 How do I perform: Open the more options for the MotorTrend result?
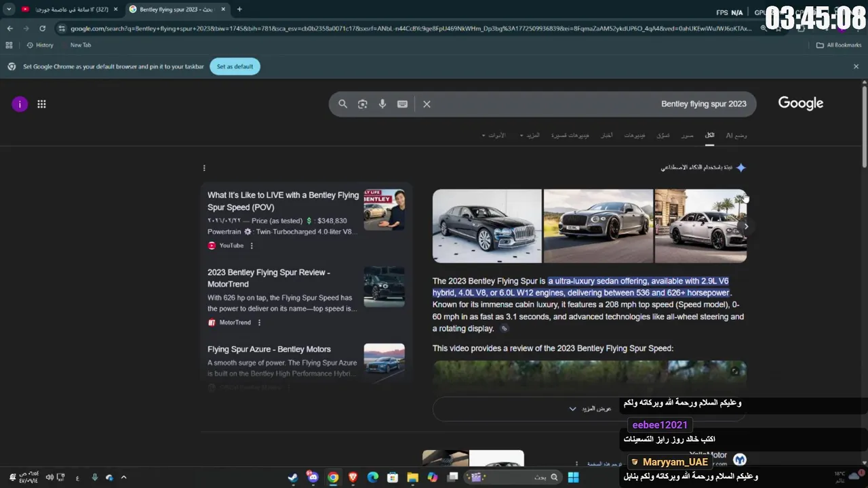(259, 323)
